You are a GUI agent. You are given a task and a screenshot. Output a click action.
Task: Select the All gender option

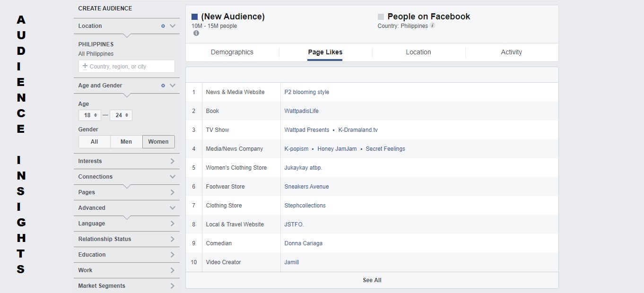95,142
